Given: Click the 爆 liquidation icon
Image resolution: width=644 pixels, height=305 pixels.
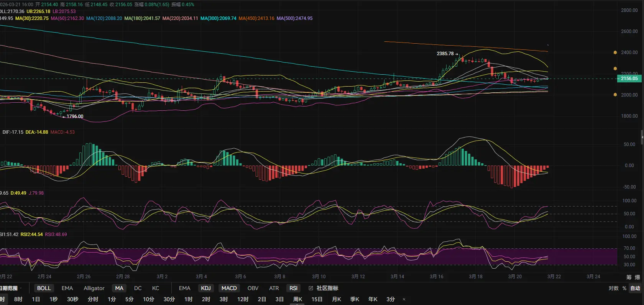Looking at the screenshot, I should [637, 277].
